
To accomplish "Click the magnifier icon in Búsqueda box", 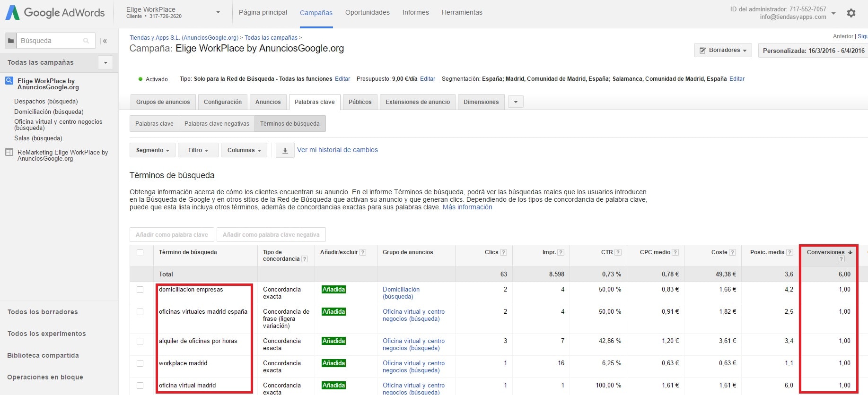I will tap(86, 41).
